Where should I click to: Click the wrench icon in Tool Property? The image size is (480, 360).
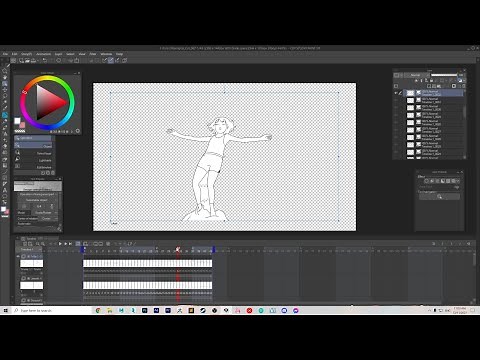pos(59,229)
